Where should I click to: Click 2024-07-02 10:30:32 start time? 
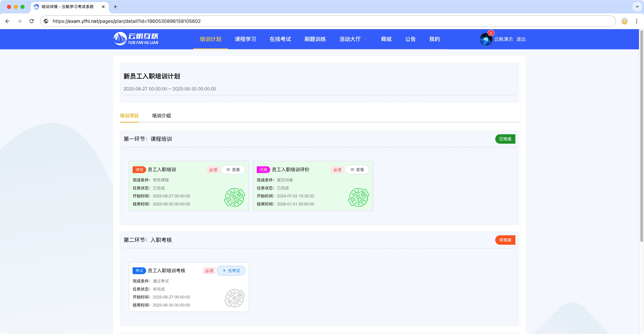(x=296, y=196)
